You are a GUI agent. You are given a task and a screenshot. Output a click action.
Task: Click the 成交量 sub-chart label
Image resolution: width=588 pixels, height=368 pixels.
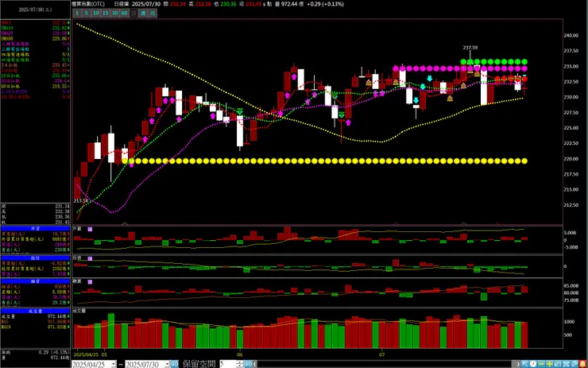point(79,311)
